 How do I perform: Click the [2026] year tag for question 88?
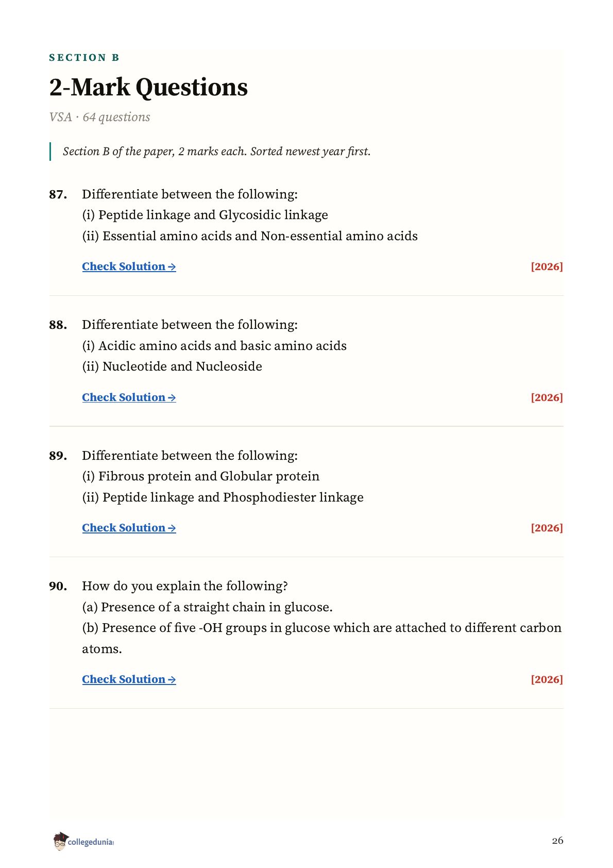coord(547,397)
